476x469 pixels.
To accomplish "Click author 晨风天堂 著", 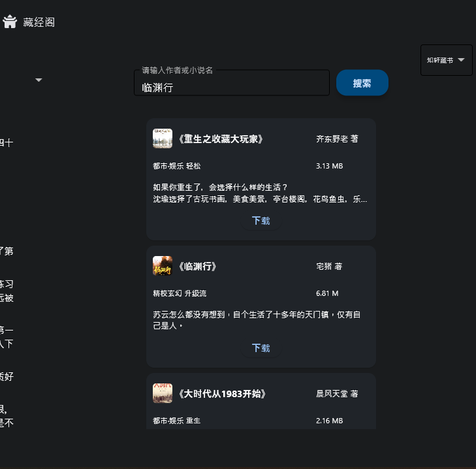I will coord(337,394).
